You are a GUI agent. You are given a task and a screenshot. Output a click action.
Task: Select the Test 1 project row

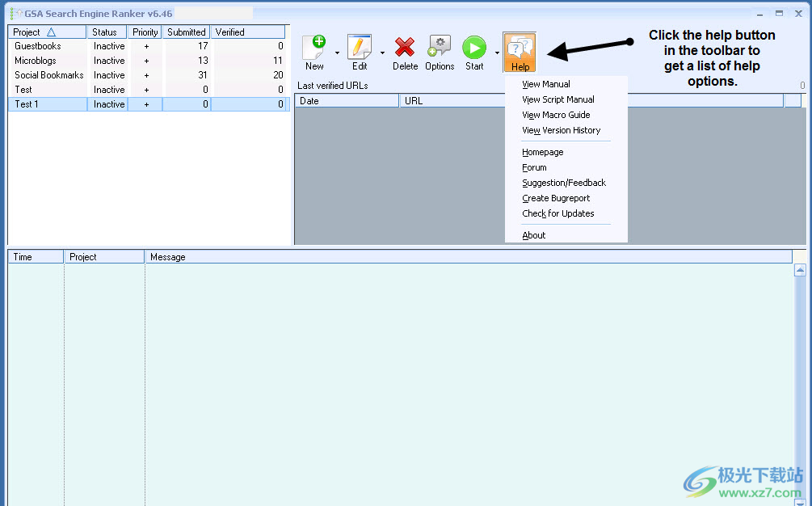149,104
